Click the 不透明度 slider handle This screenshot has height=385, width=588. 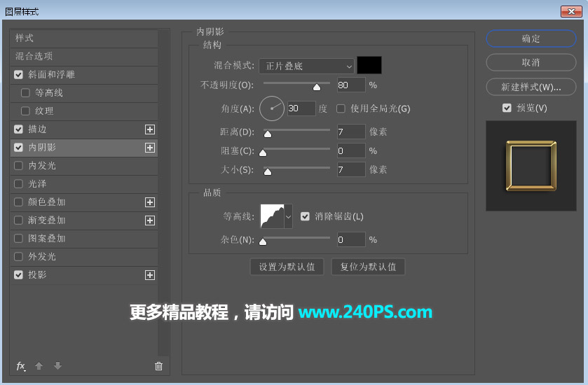pos(317,87)
